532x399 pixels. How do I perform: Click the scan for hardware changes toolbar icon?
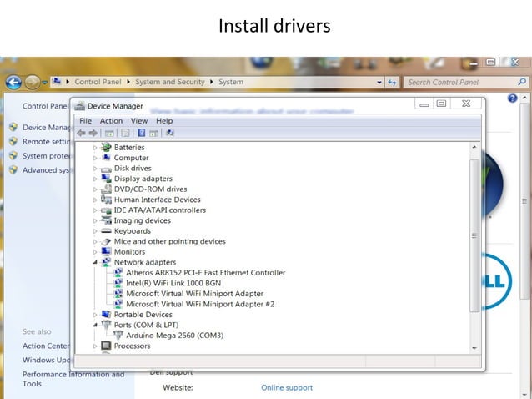[170, 133]
